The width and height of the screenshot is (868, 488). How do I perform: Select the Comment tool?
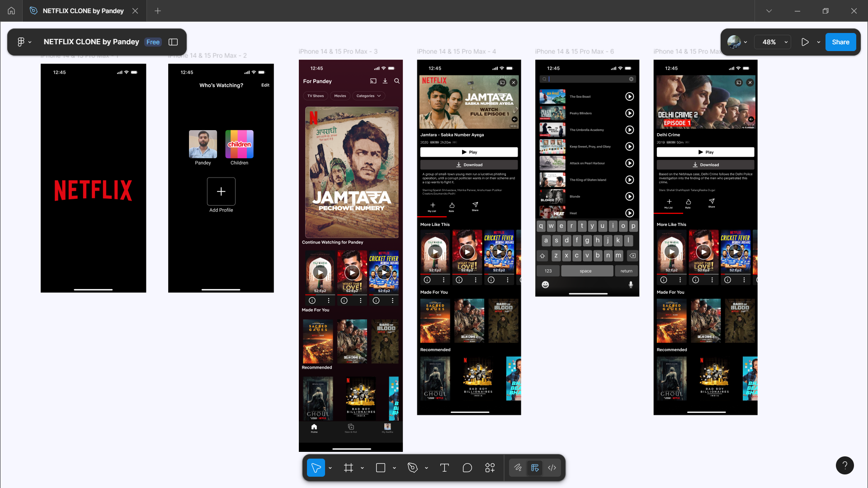coord(467,468)
